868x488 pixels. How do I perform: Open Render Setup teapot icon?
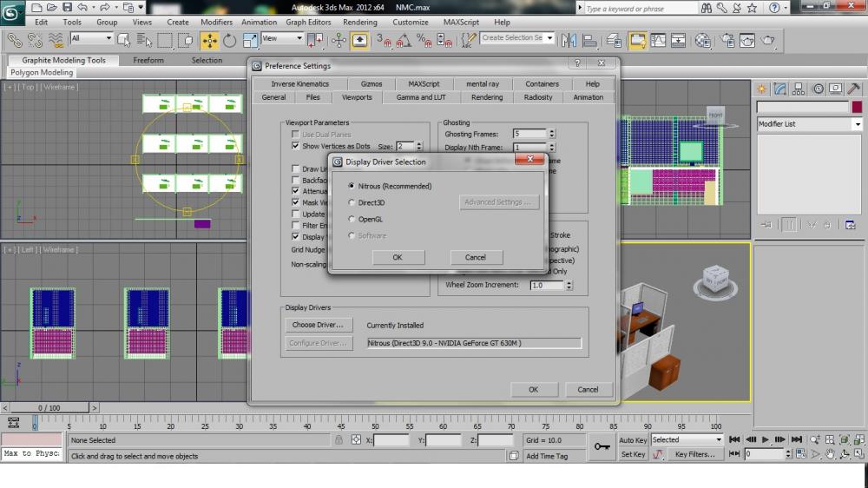coord(727,40)
